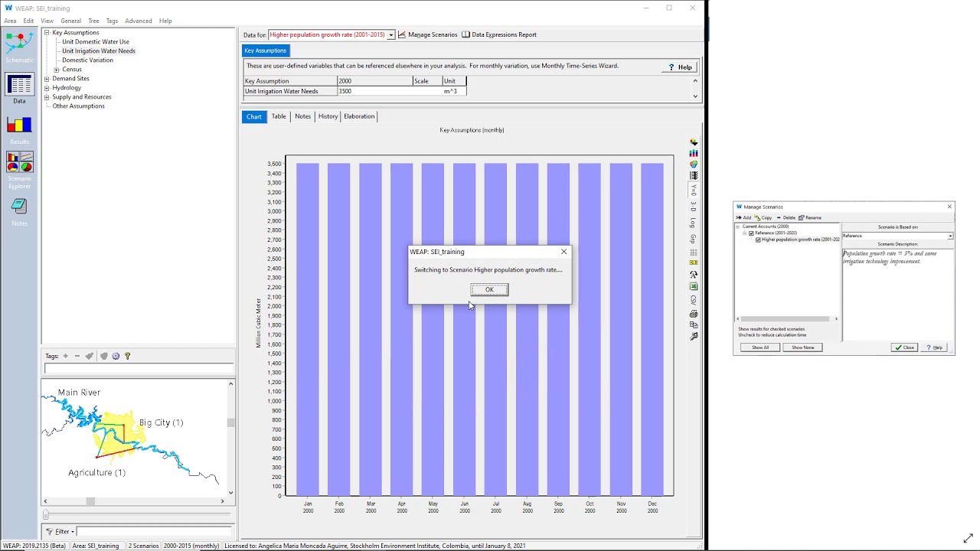Open the tag help lightbulb icon
Viewport: 980px width, 551px height.
tap(127, 356)
